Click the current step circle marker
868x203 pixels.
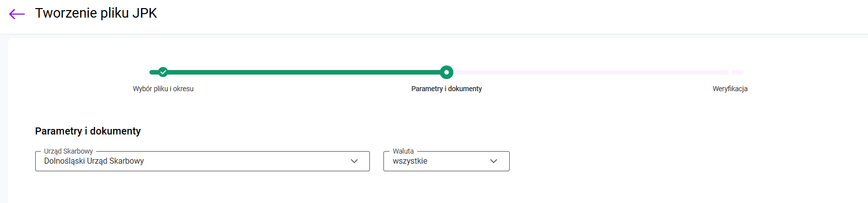446,72
